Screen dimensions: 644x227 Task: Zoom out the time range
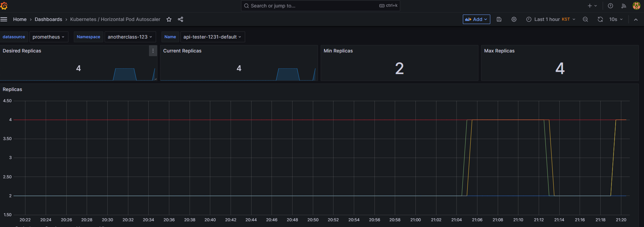click(585, 19)
